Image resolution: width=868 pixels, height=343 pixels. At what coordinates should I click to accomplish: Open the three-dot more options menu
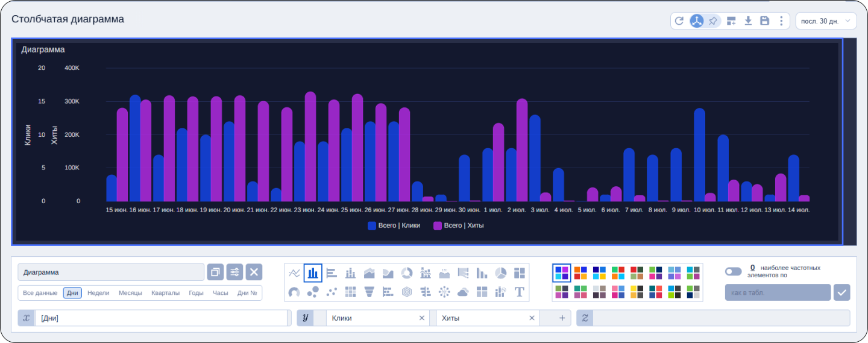point(781,21)
